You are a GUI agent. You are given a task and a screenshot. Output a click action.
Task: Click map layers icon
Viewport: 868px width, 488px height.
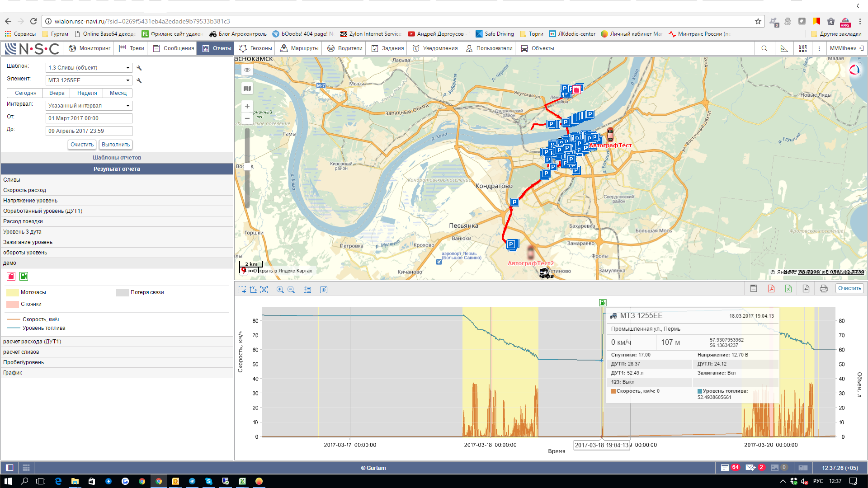click(247, 89)
